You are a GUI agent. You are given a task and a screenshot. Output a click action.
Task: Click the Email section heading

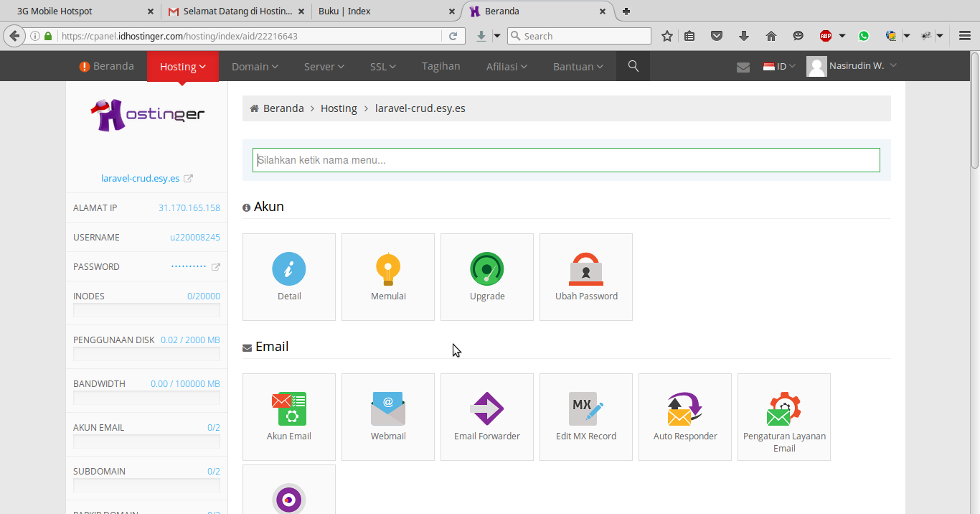pyautogui.click(x=272, y=347)
